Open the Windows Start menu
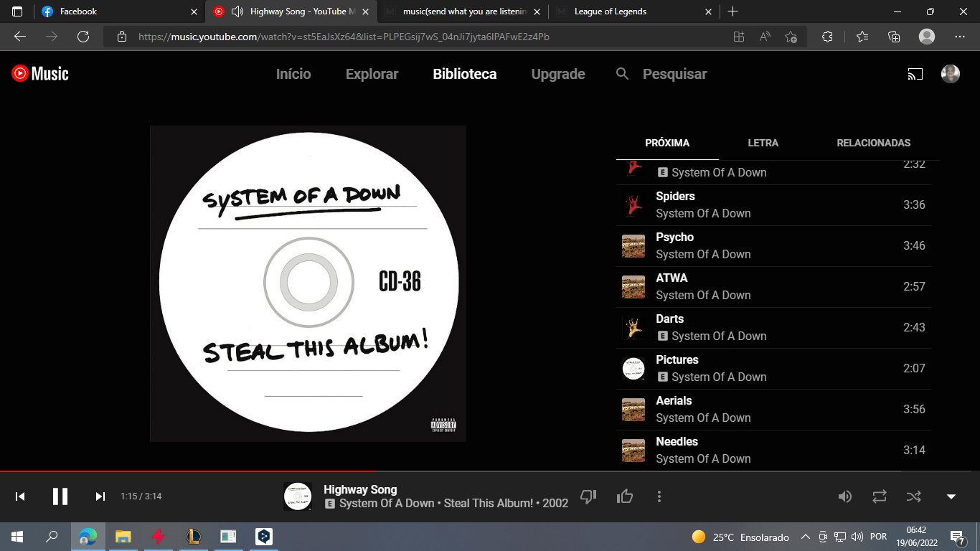980x551 pixels. pyautogui.click(x=17, y=537)
